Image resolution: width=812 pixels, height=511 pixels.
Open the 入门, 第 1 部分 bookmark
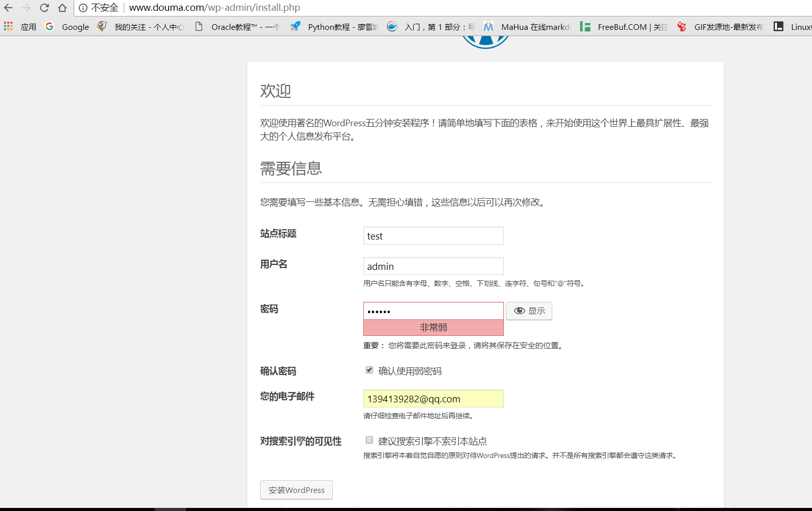click(x=431, y=27)
